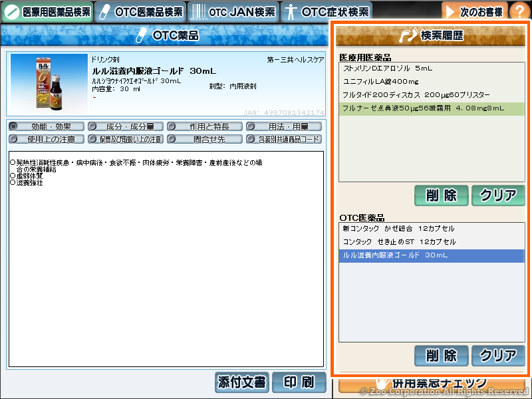Select フルナーゼ点鼻液50μg56噴霧用 history row
The height and width of the screenshot is (399, 532).
[432, 108]
